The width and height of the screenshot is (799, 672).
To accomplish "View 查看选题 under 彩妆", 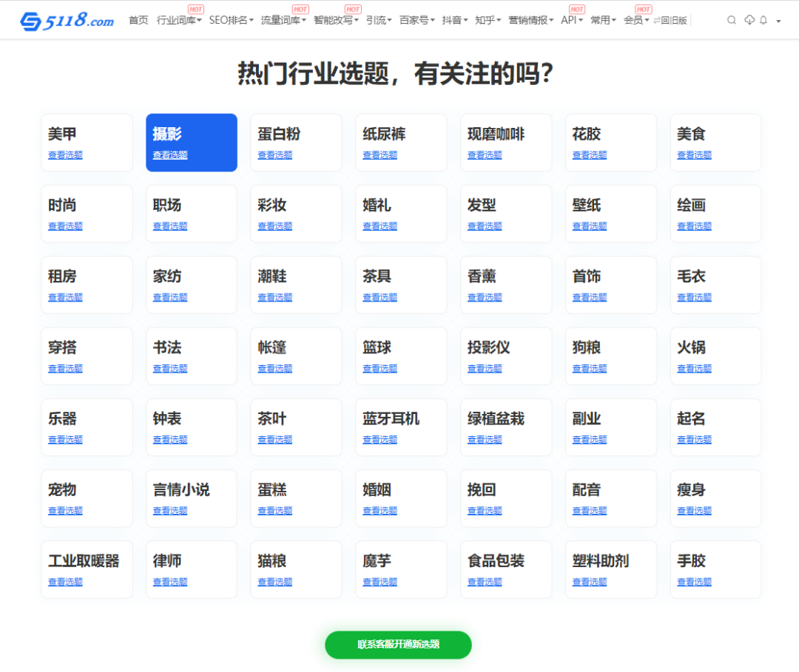I will click(275, 226).
